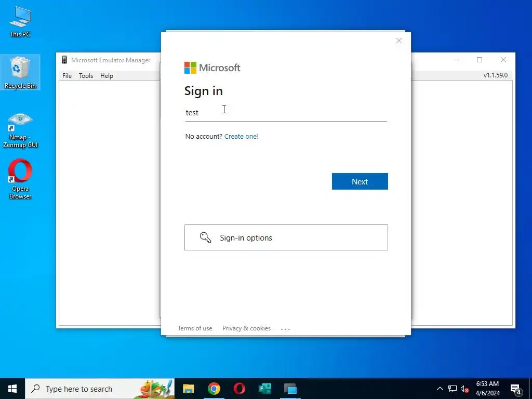Open Opera from the taskbar
Viewport: 532px width, 399px height.
coord(239,389)
